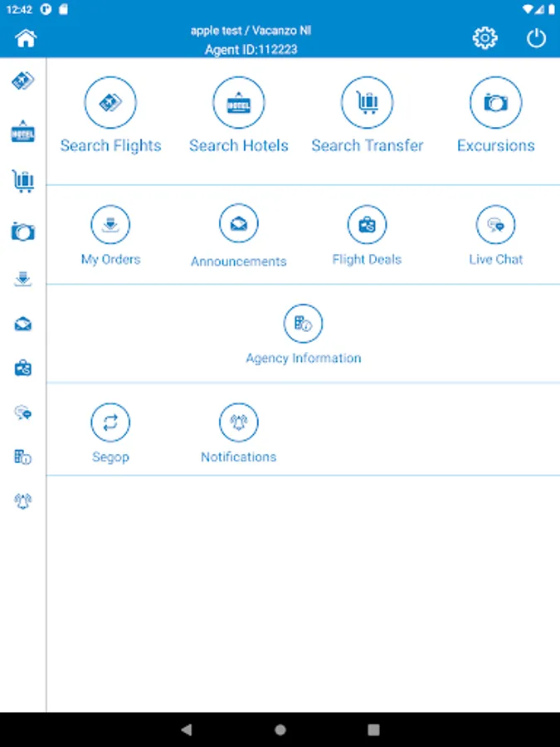This screenshot has height=747, width=560.
Task: Select the Search Flights label
Action: pyautogui.click(x=110, y=146)
